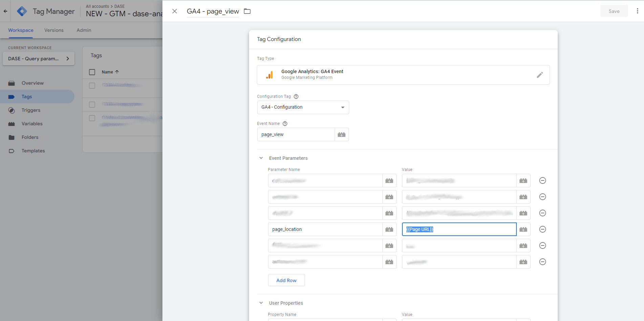Select the Google Analytics: GA4 Event tag type
The height and width of the screenshot is (321, 644).
403,75
